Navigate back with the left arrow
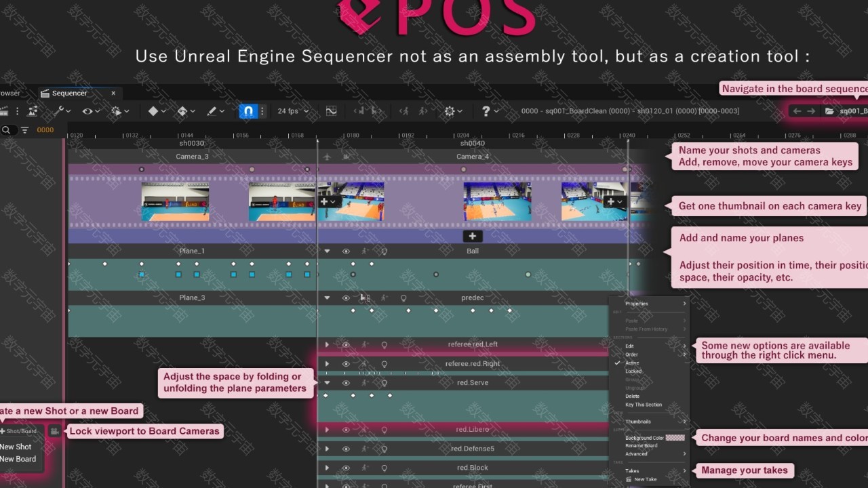868x488 pixels. [797, 111]
